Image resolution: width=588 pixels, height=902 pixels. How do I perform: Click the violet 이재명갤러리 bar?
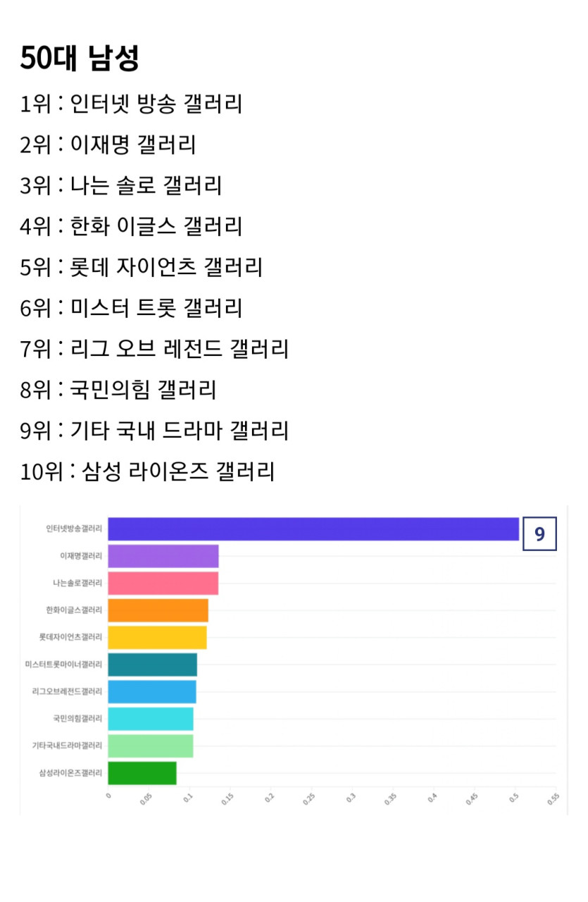point(163,557)
